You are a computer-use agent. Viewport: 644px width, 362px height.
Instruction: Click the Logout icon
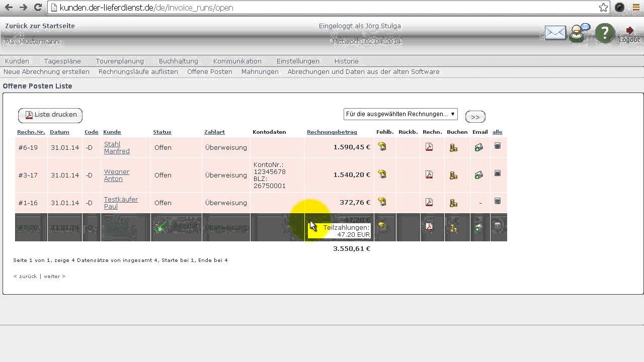629,34
